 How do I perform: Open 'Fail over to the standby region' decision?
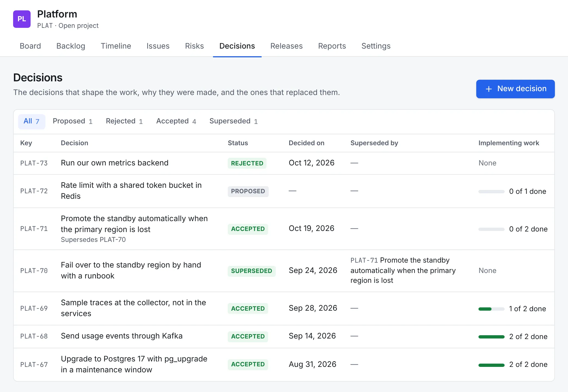tap(131, 271)
